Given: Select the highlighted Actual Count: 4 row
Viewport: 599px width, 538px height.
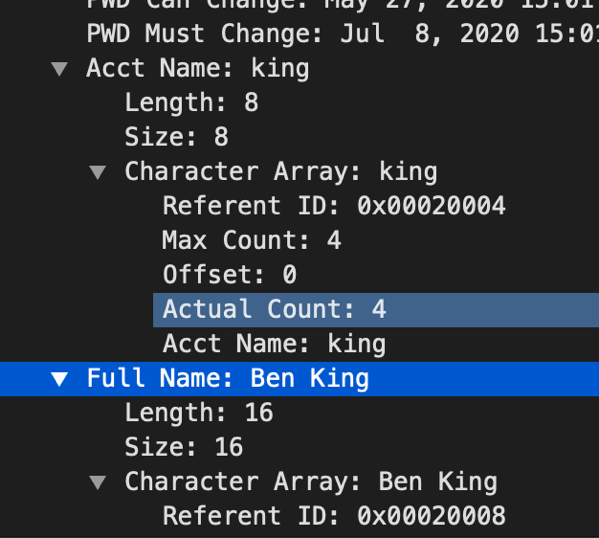Looking at the screenshot, I should [x=376, y=310].
